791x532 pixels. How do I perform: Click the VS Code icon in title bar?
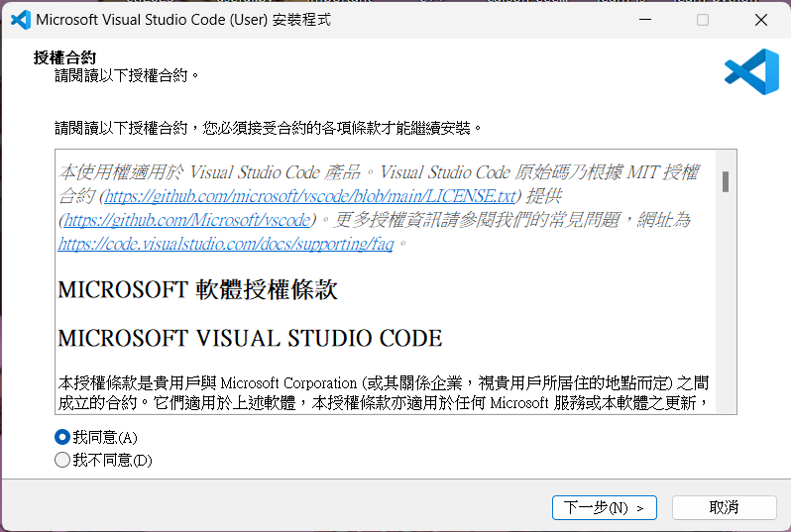tap(21, 20)
